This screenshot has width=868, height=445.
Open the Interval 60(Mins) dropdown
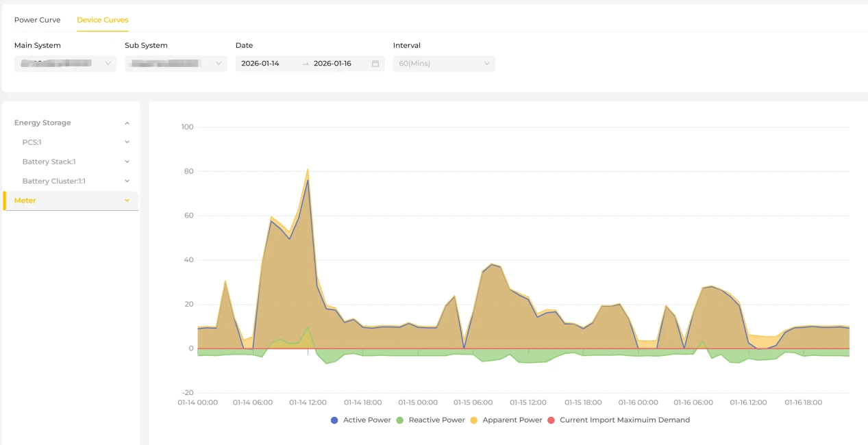(444, 64)
